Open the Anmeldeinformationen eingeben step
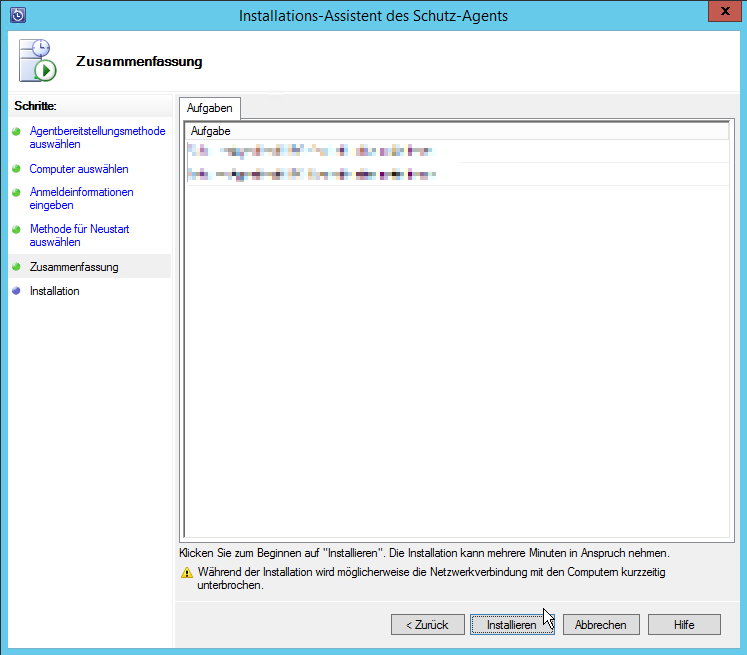 coord(81,198)
